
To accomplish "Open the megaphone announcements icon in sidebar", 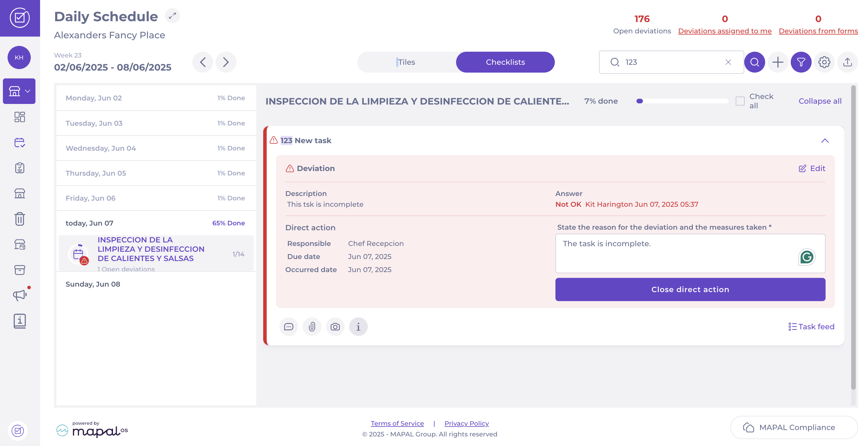I will (x=19, y=295).
